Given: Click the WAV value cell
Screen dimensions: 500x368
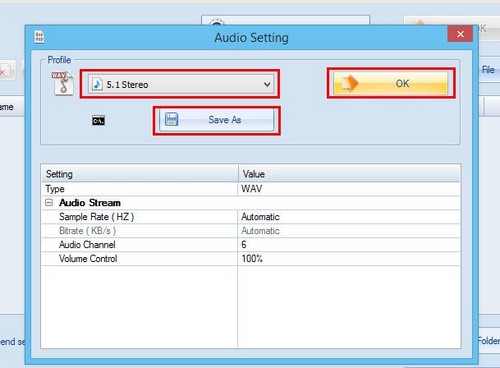Looking at the screenshot, I should [349, 189].
